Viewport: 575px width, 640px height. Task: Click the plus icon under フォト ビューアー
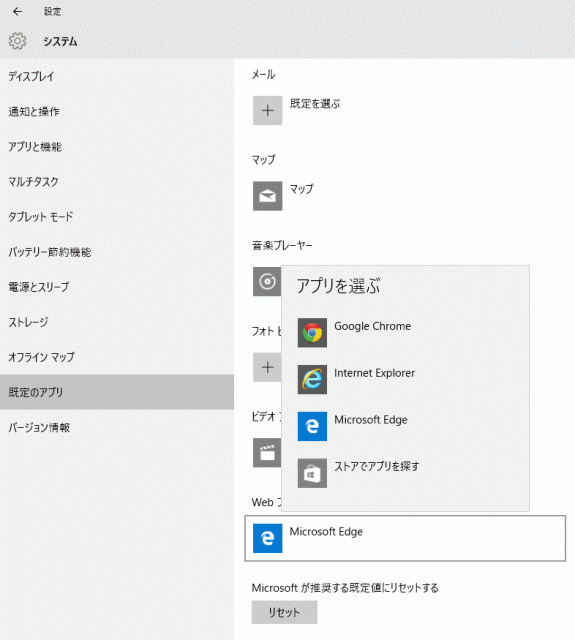click(267, 367)
